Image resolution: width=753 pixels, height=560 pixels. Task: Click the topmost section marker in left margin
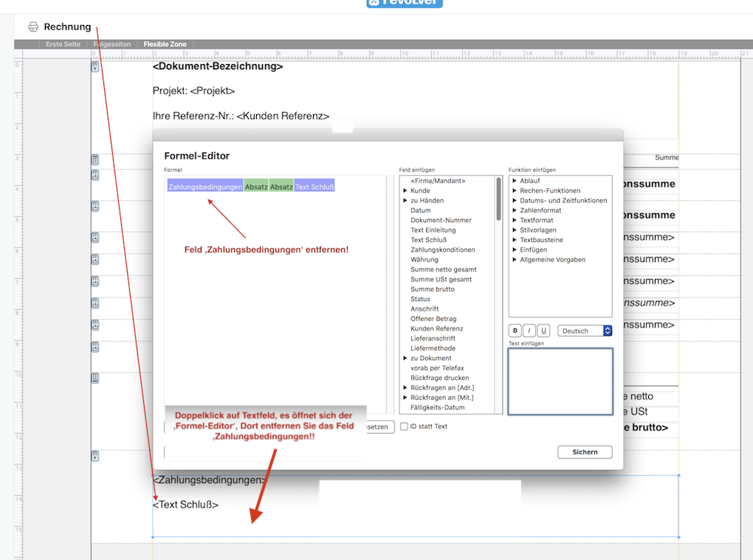(x=94, y=67)
